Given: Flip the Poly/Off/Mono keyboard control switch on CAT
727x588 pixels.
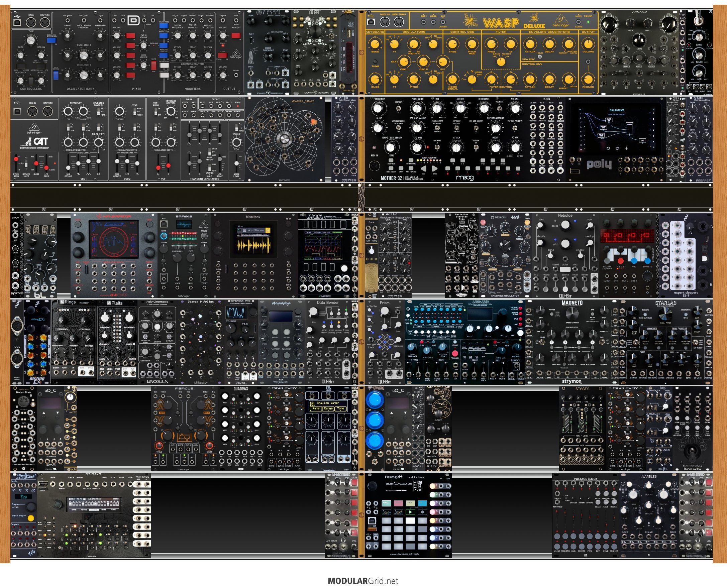Looking at the screenshot, I should tap(98, 112).
